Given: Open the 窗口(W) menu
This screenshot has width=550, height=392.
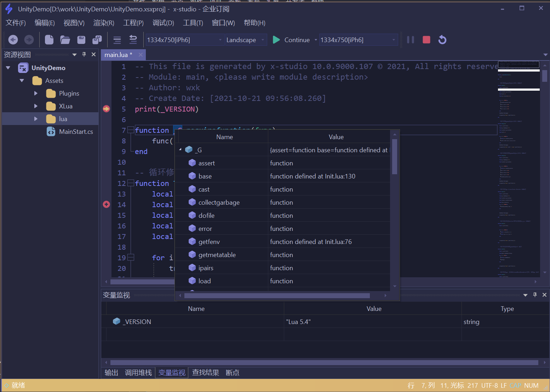Looking at the screenshot, I should pos(223,23).
